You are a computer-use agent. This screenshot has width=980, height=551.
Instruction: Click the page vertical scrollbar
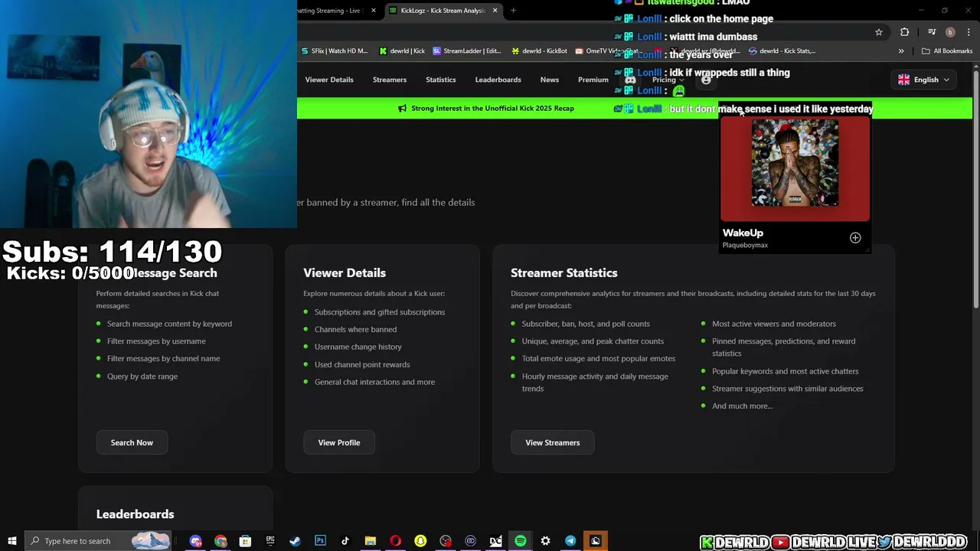pyautogui.click(x=975, y=191)
